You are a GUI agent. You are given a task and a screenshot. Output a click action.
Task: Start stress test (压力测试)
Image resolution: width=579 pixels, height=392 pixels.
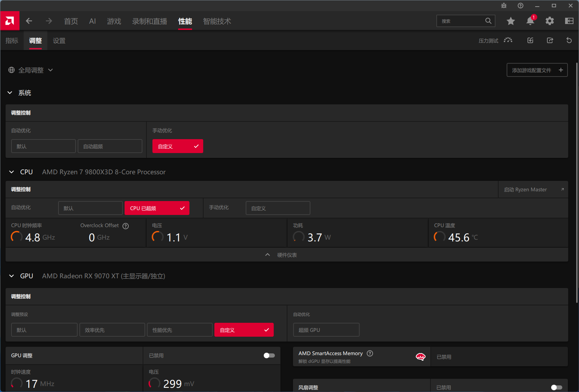[x=495, y=41]
